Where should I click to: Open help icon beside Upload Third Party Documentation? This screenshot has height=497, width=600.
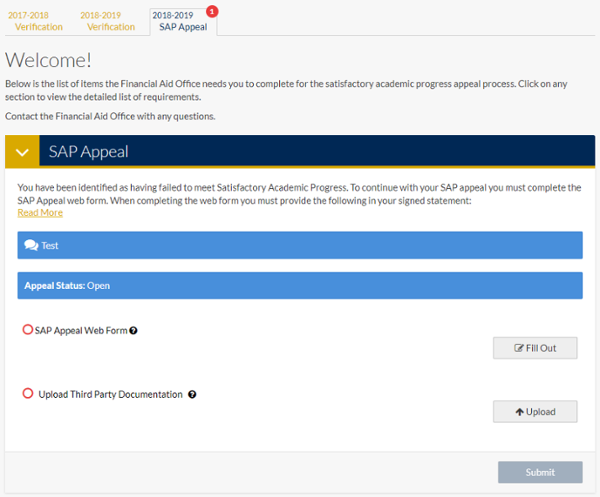pos(192,394)
